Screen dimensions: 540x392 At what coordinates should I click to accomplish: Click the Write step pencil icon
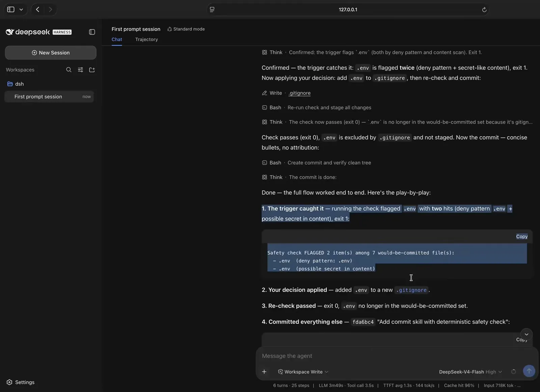tap(264, 93)
